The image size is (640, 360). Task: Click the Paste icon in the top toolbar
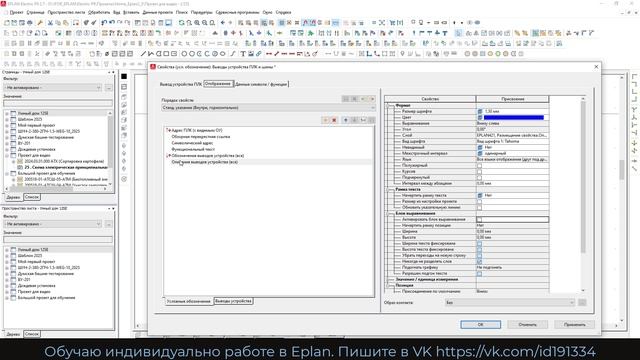(66, 23)
